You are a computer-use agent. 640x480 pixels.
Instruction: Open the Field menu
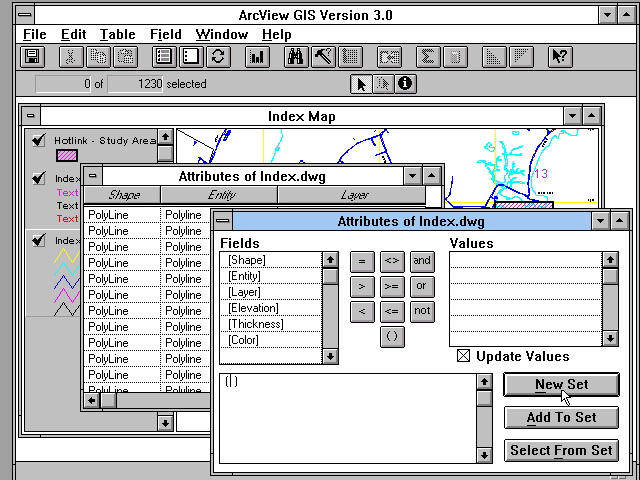[166, 35]
